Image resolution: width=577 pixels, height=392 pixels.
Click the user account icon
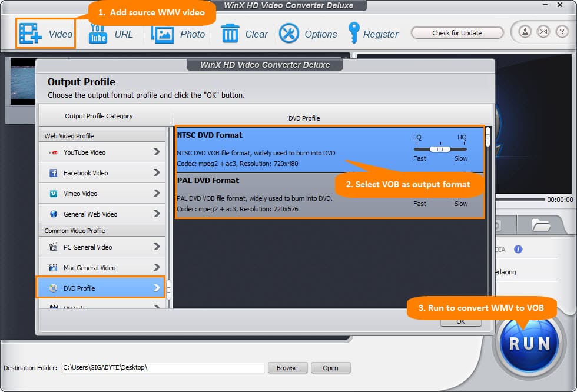(x=525, y=32)
